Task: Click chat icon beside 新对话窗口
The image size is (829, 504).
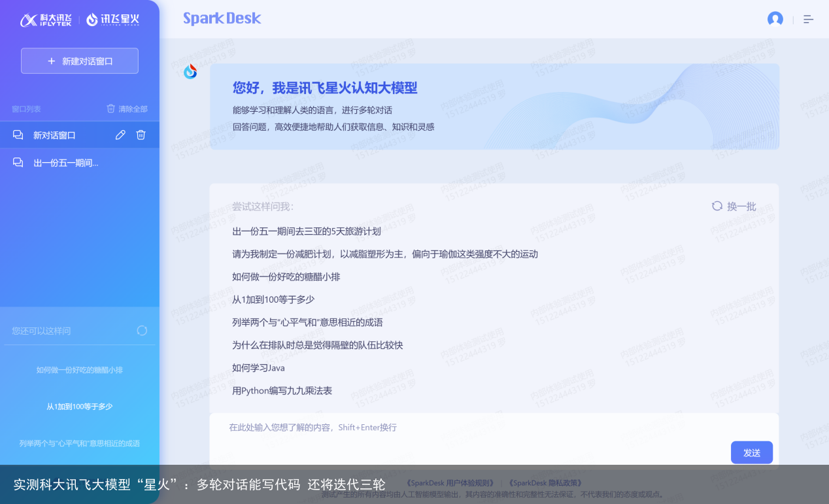Action: [18, 135]
